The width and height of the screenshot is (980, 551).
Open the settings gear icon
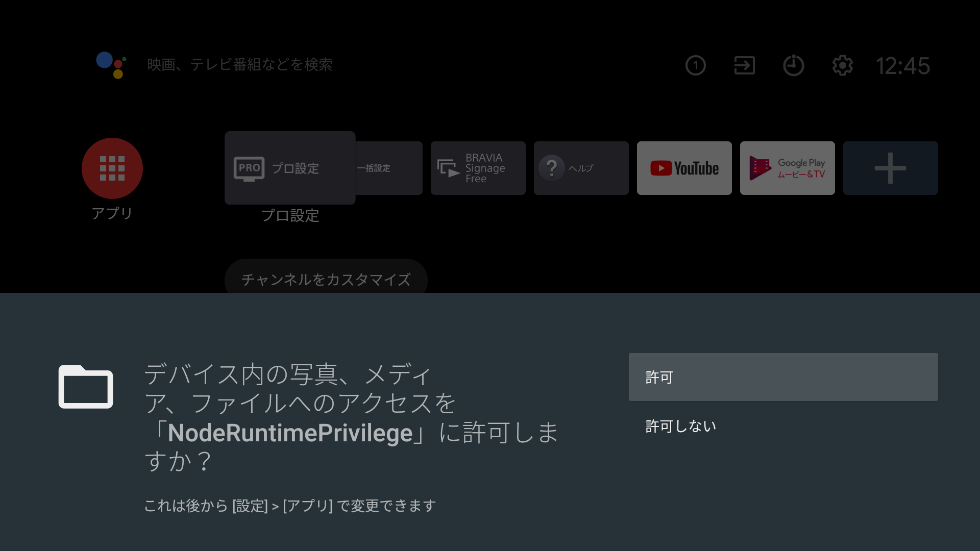(x=842, y=65)
